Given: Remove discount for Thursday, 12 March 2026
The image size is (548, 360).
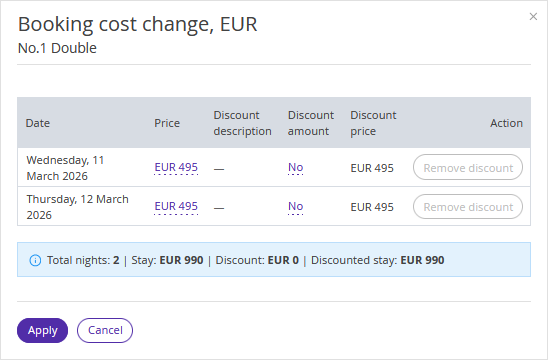Looking at the screenshot, I should pos(468,207).
